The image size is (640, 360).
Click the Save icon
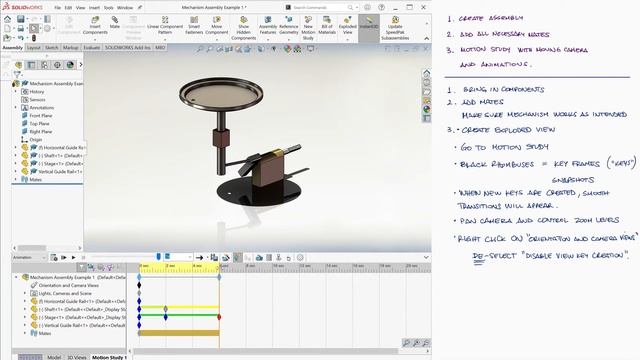click(20, 19)
